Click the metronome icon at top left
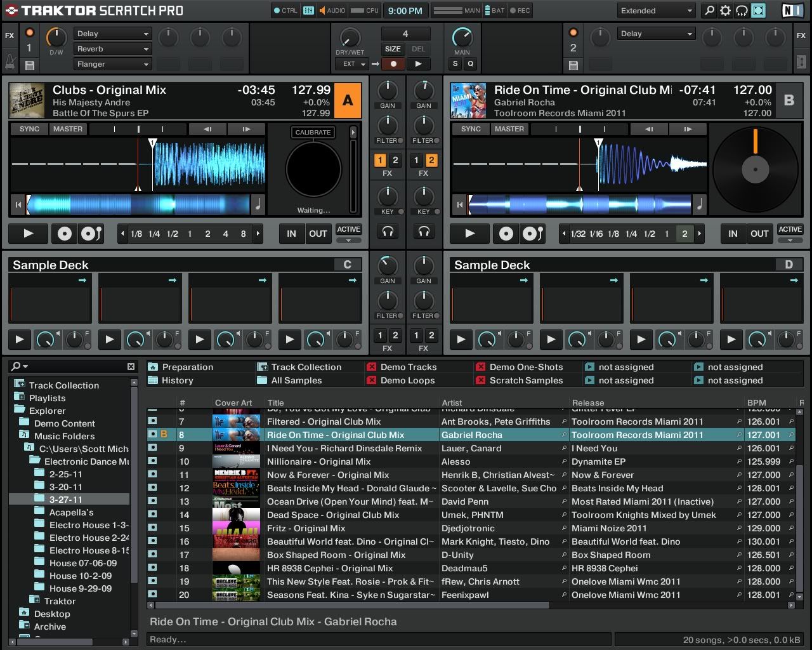 coord(10,62)
